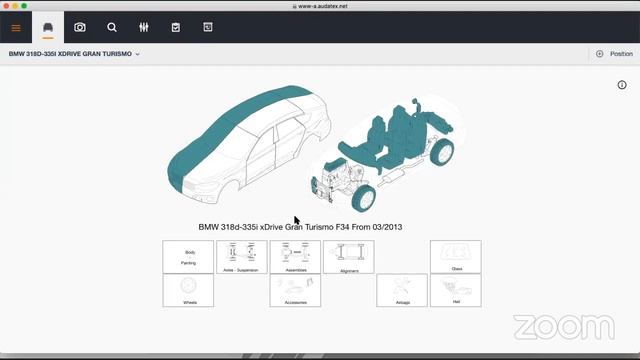
Task: Select the vehicle car tab icon
Action: point(48,27)
